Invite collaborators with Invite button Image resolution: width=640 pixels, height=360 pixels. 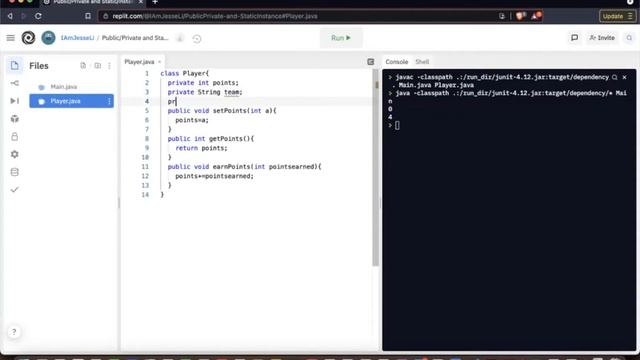pyautogui.click(x=602, y=38)
